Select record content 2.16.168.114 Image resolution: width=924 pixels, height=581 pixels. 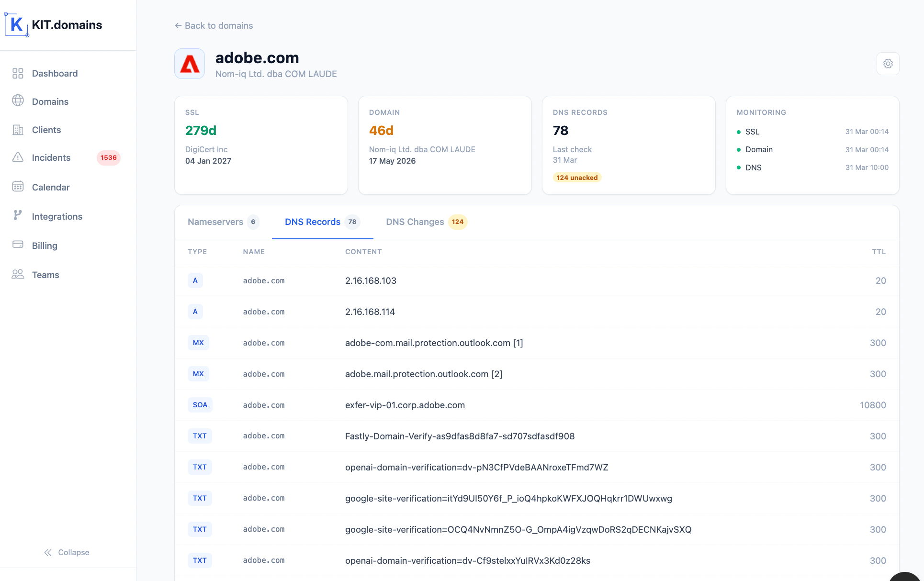point(370,312)
